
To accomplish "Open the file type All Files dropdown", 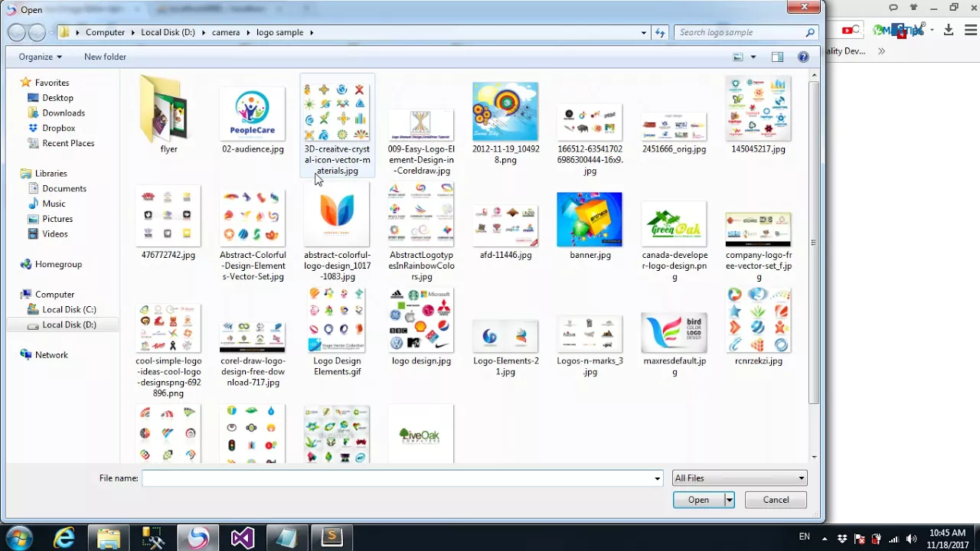I will click(x=739, y=478).
